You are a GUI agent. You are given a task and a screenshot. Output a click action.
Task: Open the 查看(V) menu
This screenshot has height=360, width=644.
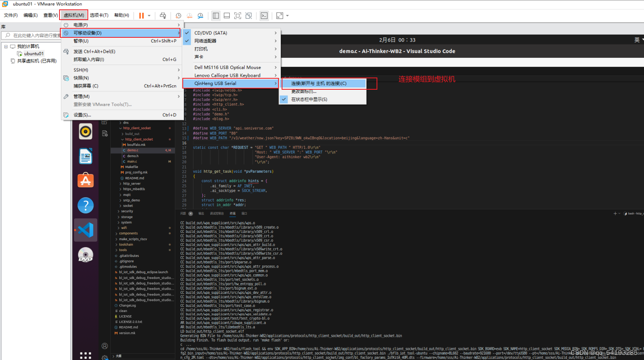tap(50, 15)
